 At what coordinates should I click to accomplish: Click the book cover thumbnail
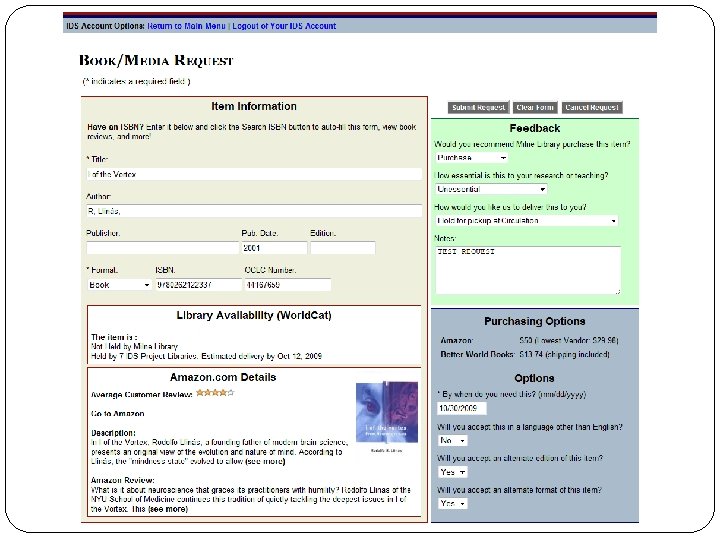(387, 412)
